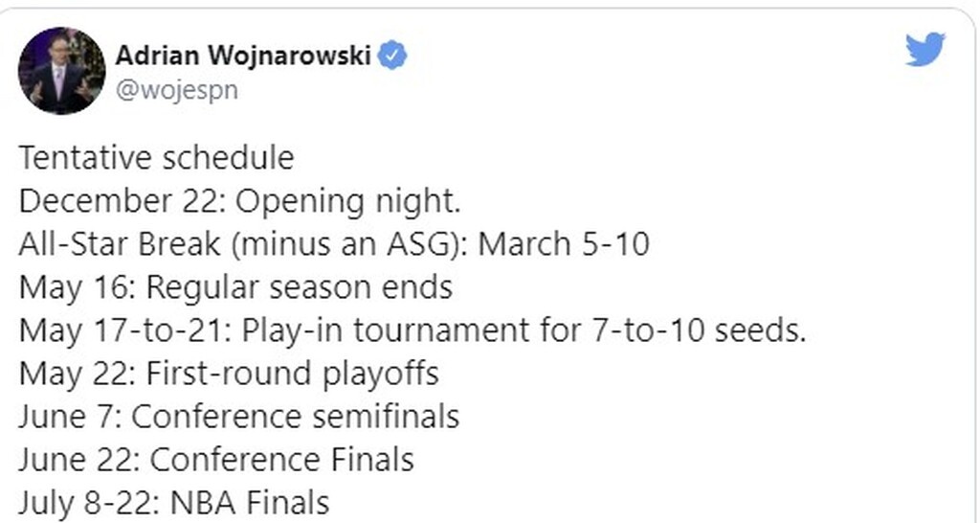Click the "Conference Finals" text
980x523 pixels.
click(x=281, y=460)
